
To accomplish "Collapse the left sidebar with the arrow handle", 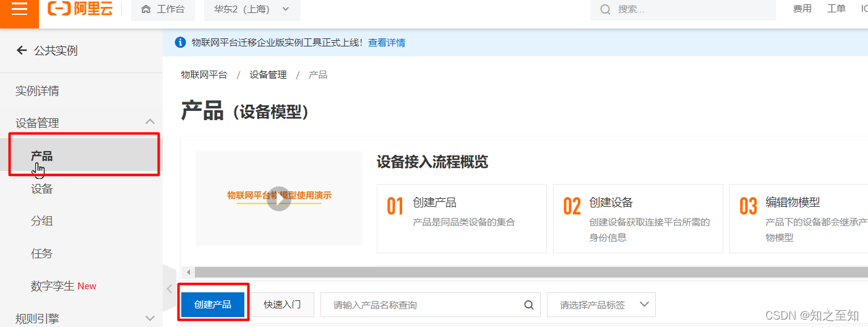I will [169, 289].
